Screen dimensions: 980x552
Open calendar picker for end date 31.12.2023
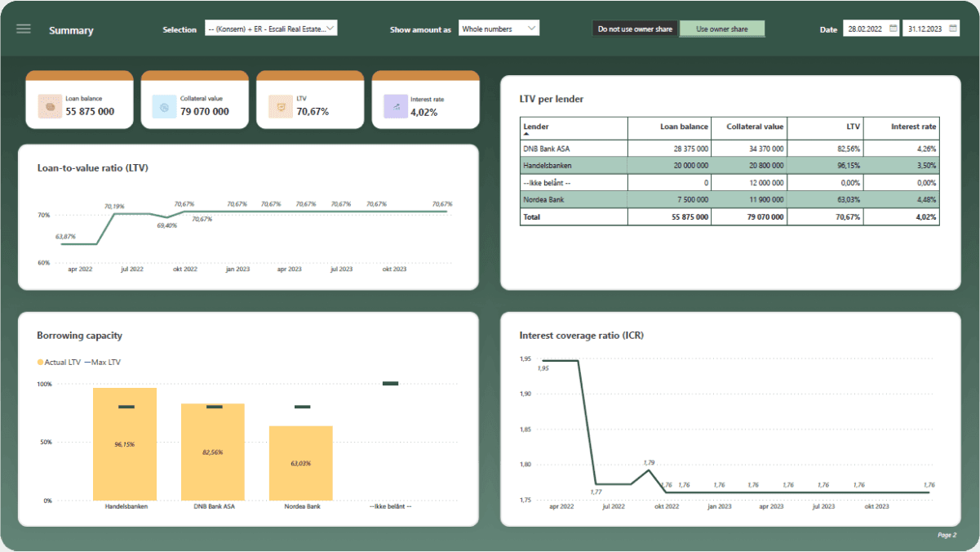(x=952, y=29)
